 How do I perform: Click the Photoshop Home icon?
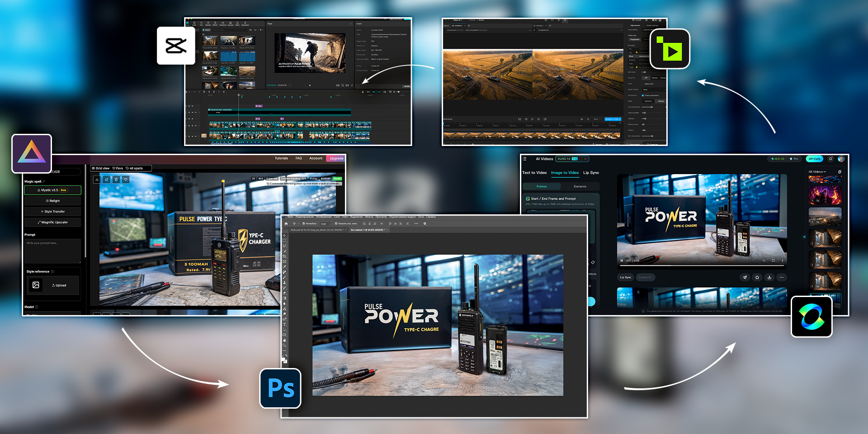click(x=286, y=223)
